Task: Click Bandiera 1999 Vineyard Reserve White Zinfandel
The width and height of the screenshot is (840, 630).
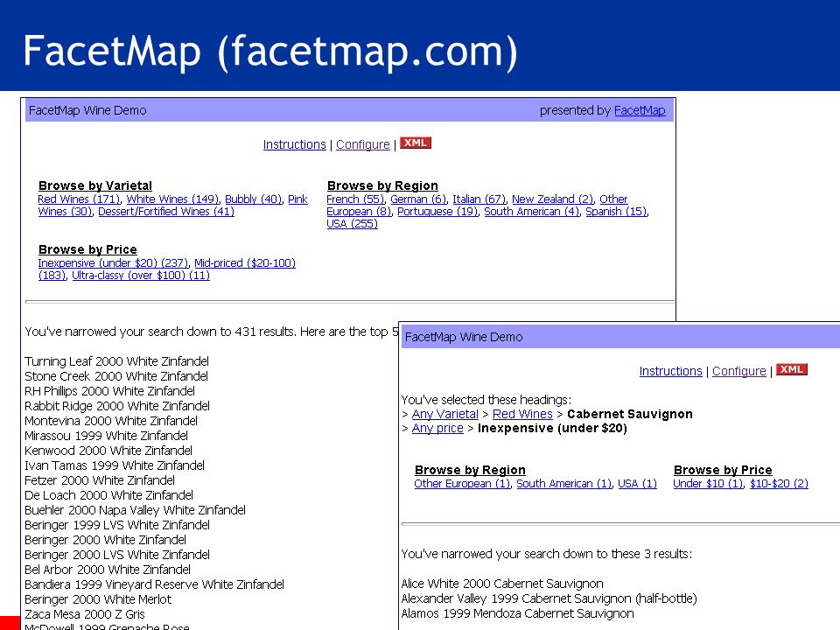Action: point(154,584)
